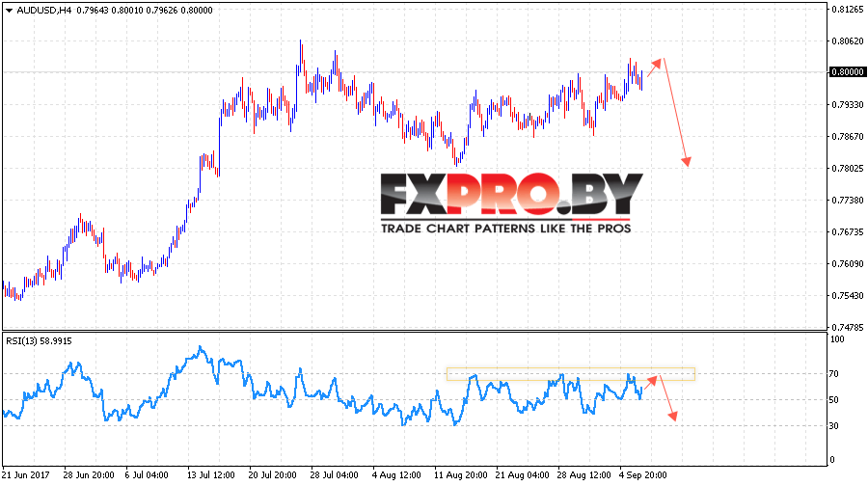Click price axis label 0.81265

point(848,9)
